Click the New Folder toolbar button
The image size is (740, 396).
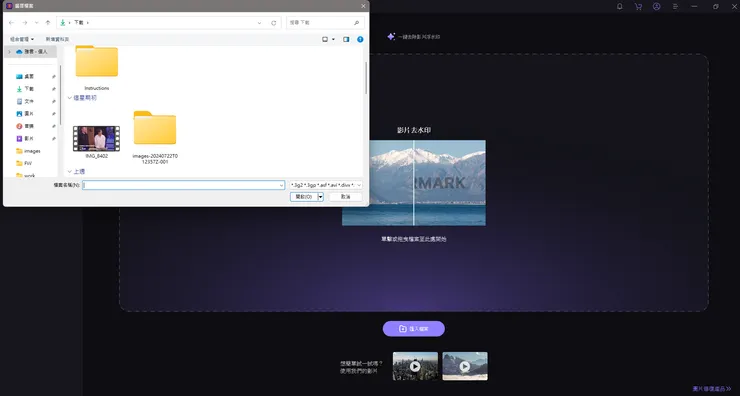[57, 39]
